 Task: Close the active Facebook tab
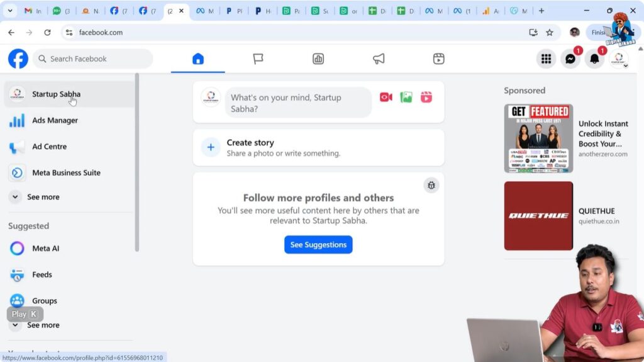(x=181, y=11)
